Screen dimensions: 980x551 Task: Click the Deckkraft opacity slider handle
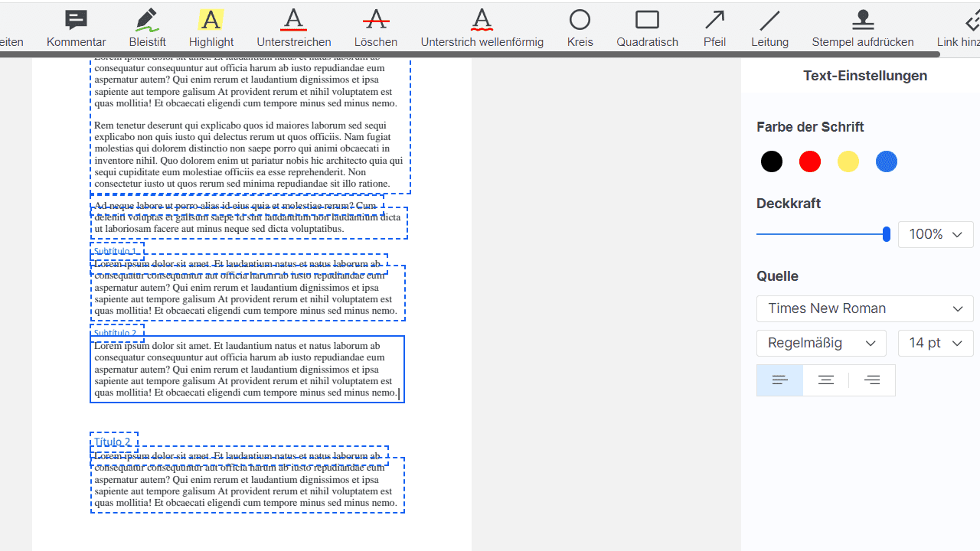coord(887,234)
